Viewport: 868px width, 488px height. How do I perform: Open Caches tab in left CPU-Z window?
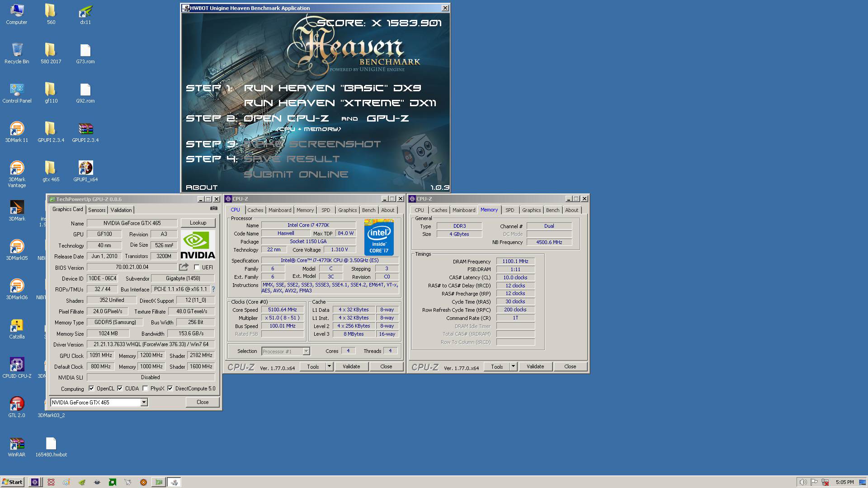click(x=255, y=210)
